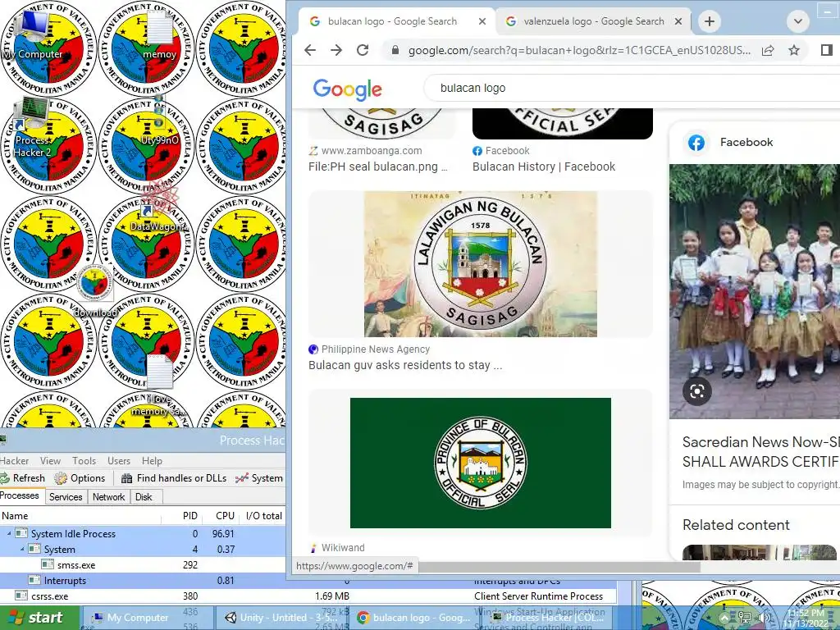Open Hacker menu in Process Hacker
Image resolution: width=840 pixels, height=630 pixels.
point(15,461)
